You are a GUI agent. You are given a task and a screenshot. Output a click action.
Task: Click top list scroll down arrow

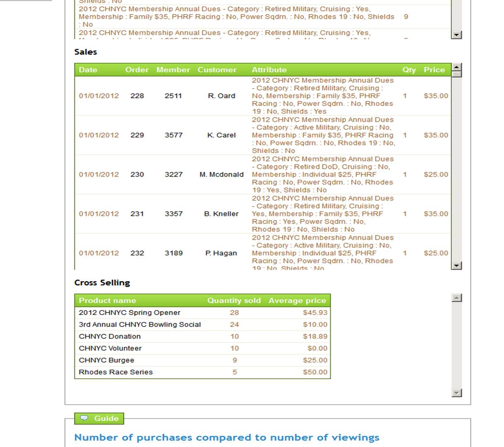tap(456, 35)
